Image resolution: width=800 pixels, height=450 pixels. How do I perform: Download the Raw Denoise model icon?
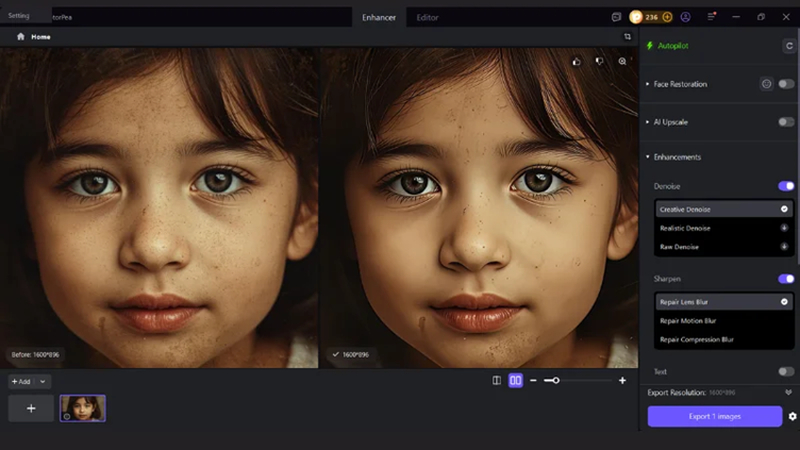784,247
